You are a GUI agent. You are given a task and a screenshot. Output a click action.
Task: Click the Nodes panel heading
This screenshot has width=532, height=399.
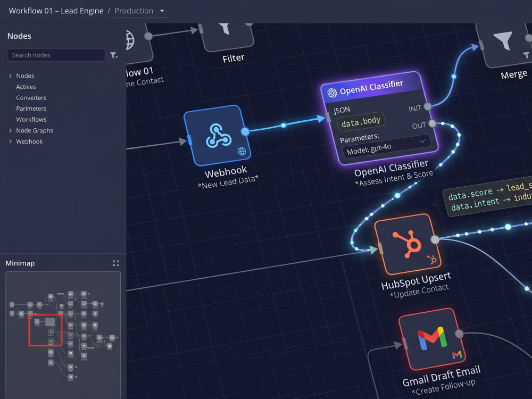point(19,36)
